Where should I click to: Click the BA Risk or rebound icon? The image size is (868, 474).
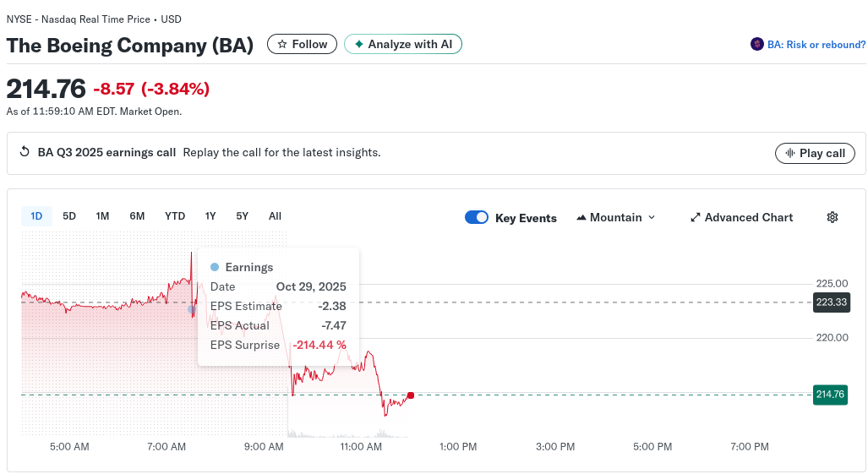pyautogui.click(x=756, y=45)
